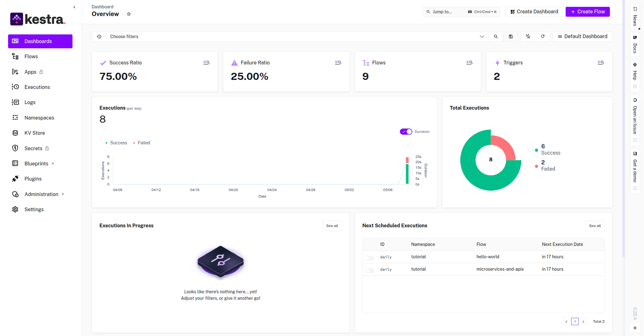Click the search icon in filter bar
Image resolution: width=644 pixels, height=336 pixels.
(x=496, y=37)
